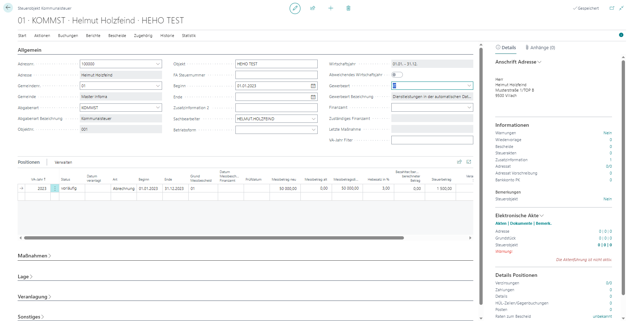Image resolution: width=644 pixels, height=321 pixels.
Task: Toggle Abweichendes Wirtschaftsjahr switch
Action: (397, 75)
